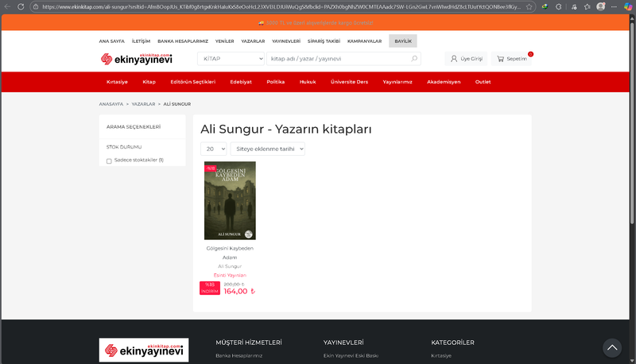
Task: Click the scroll-to-top arrow button
Action: [x=612, y=348]
